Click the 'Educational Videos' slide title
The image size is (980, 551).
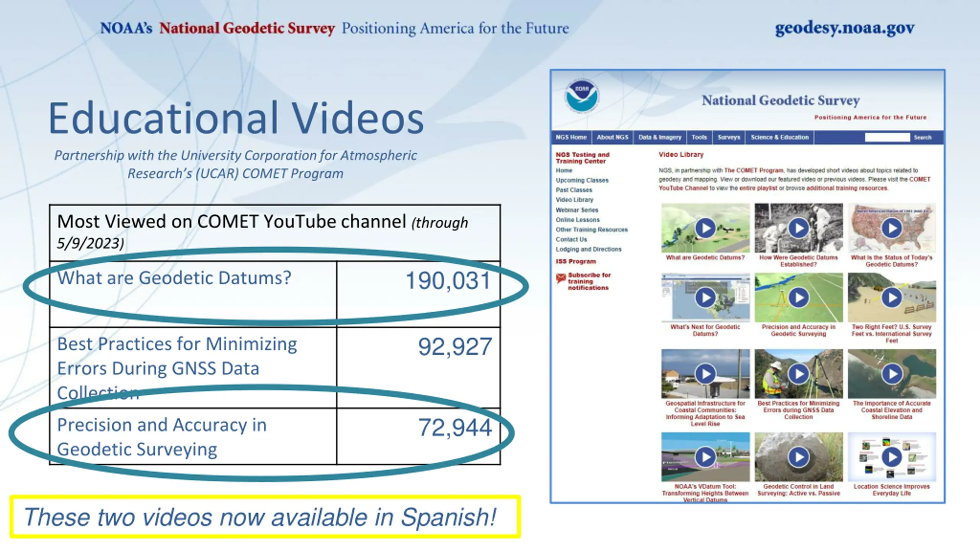click(236, 118)
